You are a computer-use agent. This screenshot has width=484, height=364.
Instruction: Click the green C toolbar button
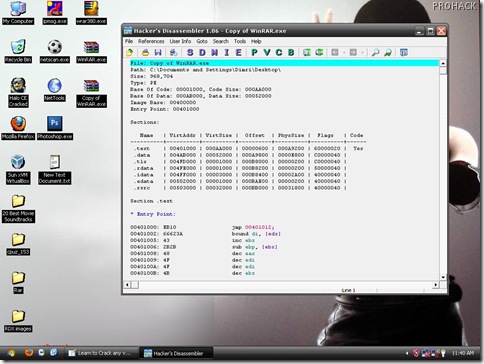tap(279, 52)
